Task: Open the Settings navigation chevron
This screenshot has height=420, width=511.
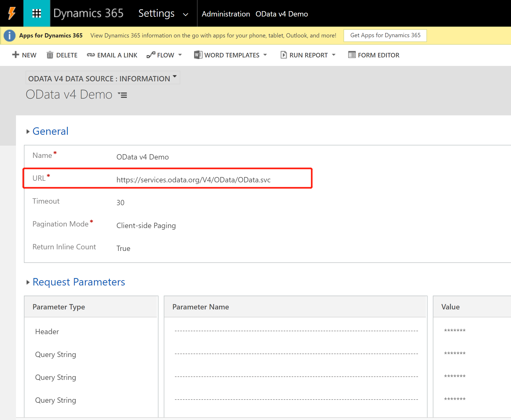Action: tap(185, 15)
